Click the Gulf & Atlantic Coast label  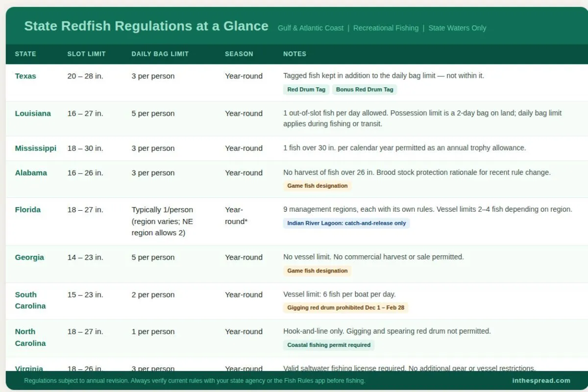pos(310,28)
